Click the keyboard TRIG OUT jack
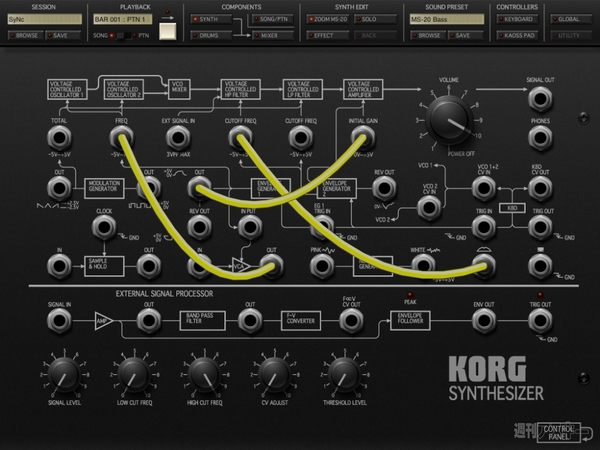This screenshot has height=450, width=600. coord(540,227)
